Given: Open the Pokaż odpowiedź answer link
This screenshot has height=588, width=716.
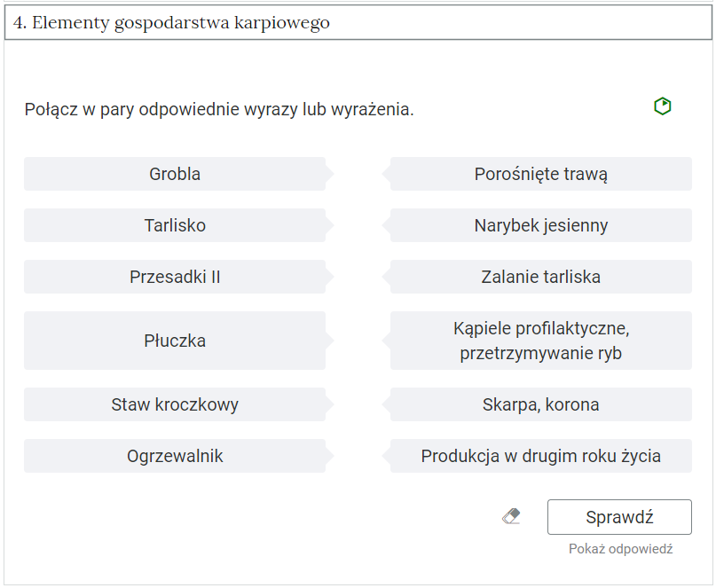Looking at the screenshot, I should click(621, 549).
